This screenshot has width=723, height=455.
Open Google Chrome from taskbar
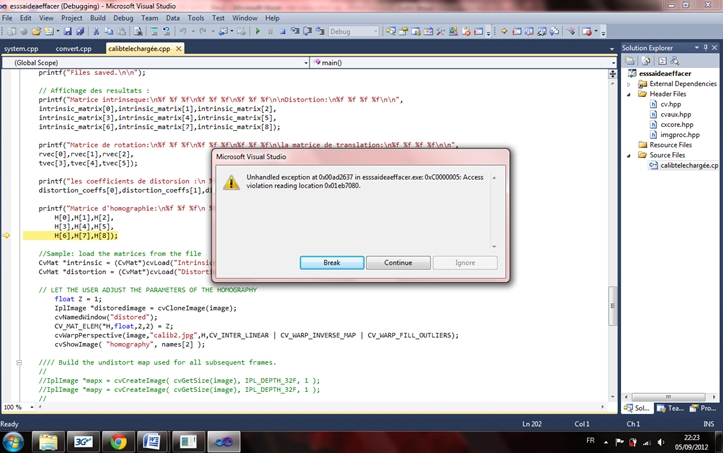click(x=118, y=442)
